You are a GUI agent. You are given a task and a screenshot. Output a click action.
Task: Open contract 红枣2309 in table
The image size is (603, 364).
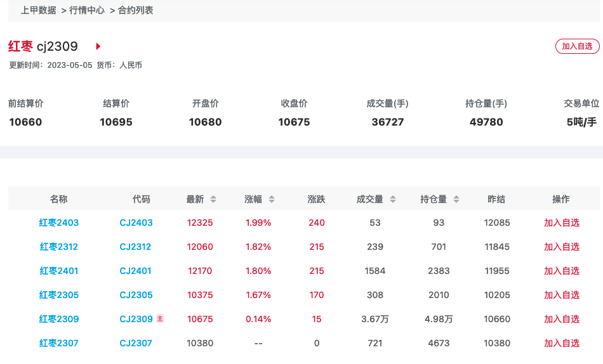59,319
